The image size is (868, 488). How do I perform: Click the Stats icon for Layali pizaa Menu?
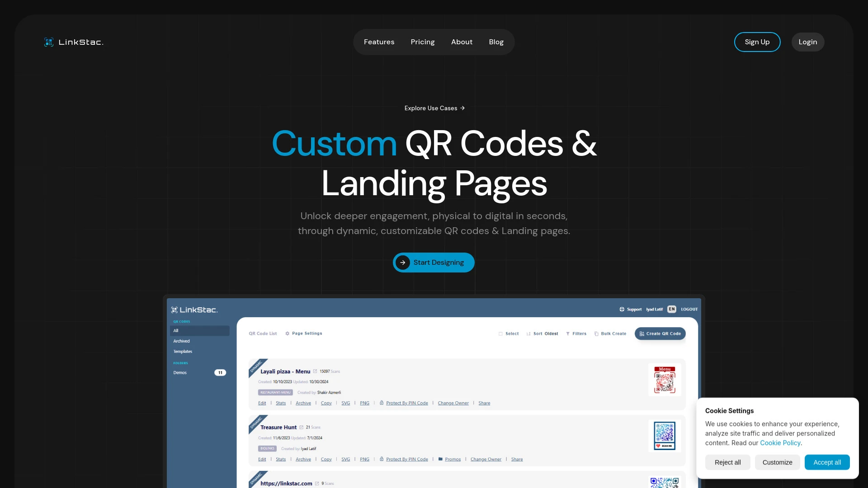click(280, 403)
